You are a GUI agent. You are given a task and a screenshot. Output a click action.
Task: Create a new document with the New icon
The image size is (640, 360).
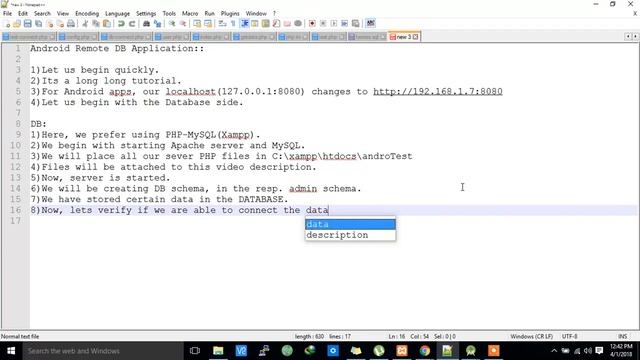7,24
